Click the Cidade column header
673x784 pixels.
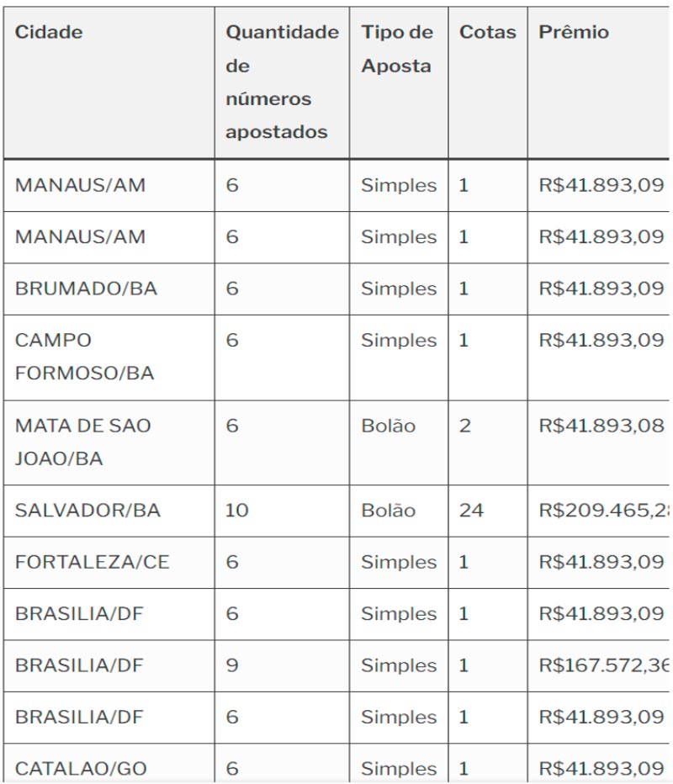49,33
